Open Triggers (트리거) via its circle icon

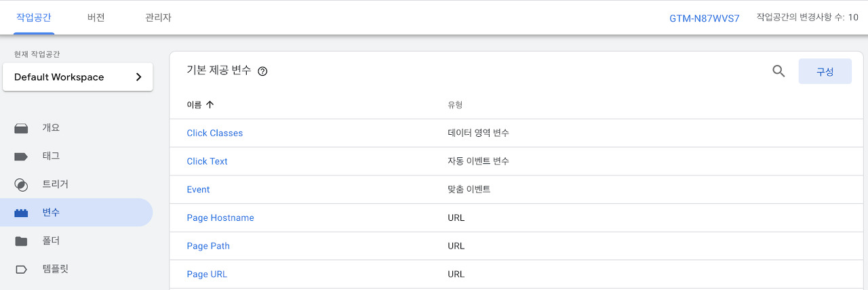tap(21, 184)
